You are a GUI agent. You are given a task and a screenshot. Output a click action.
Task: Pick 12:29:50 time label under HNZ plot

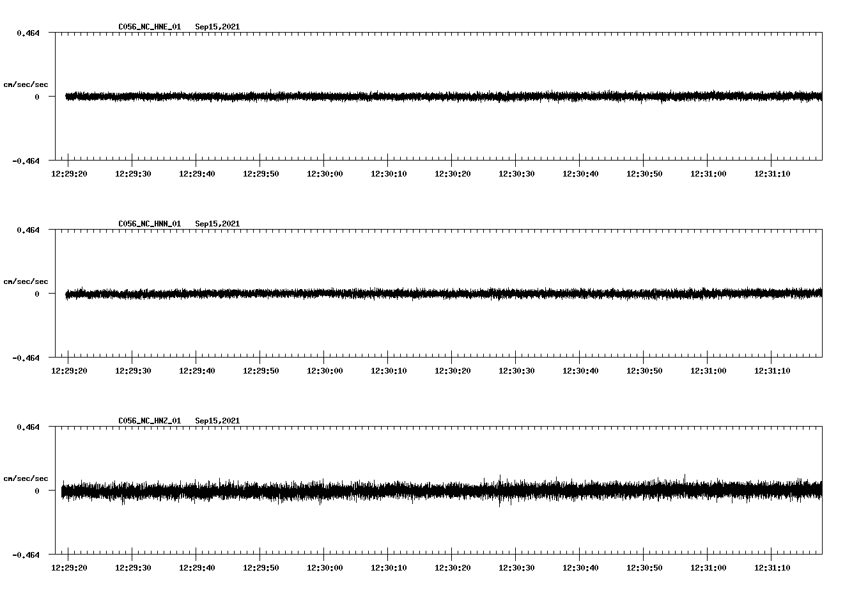(x=261, y=568)
